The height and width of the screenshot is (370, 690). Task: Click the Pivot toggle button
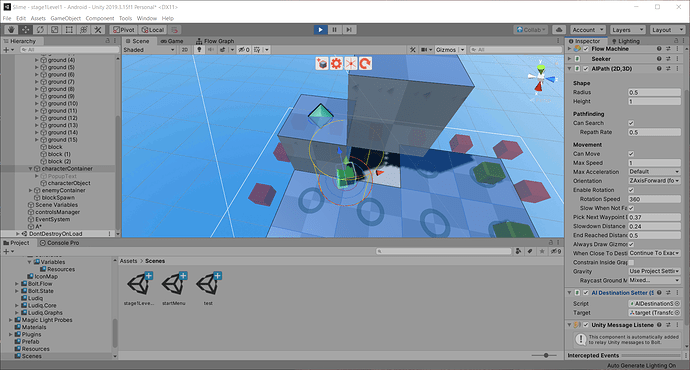(x=124, y=29)
